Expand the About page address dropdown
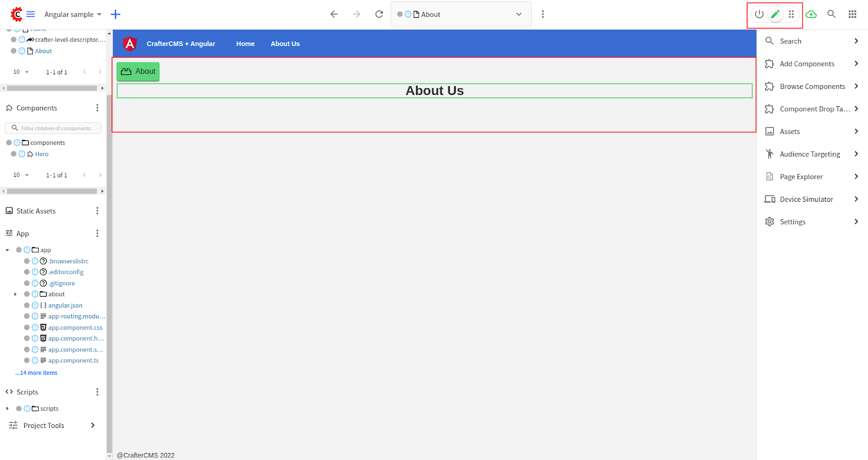 [x=519, y=14]
